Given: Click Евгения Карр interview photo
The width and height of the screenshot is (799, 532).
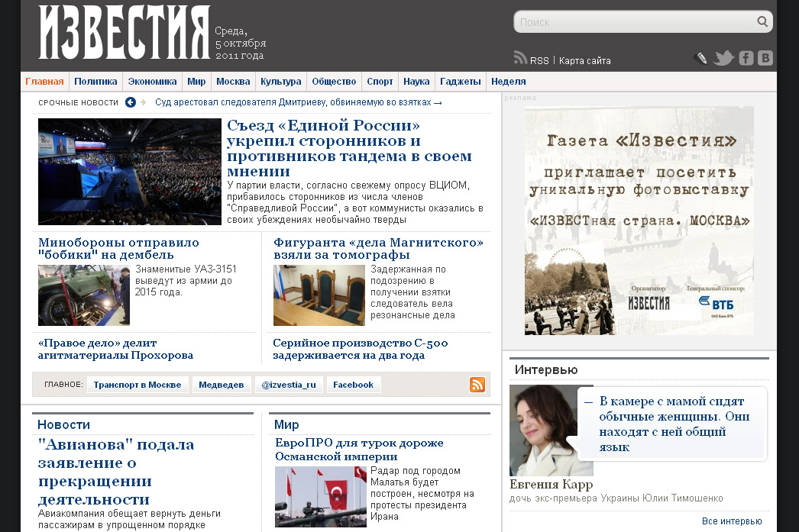Looking at the screenshot, I should (544, 430).
